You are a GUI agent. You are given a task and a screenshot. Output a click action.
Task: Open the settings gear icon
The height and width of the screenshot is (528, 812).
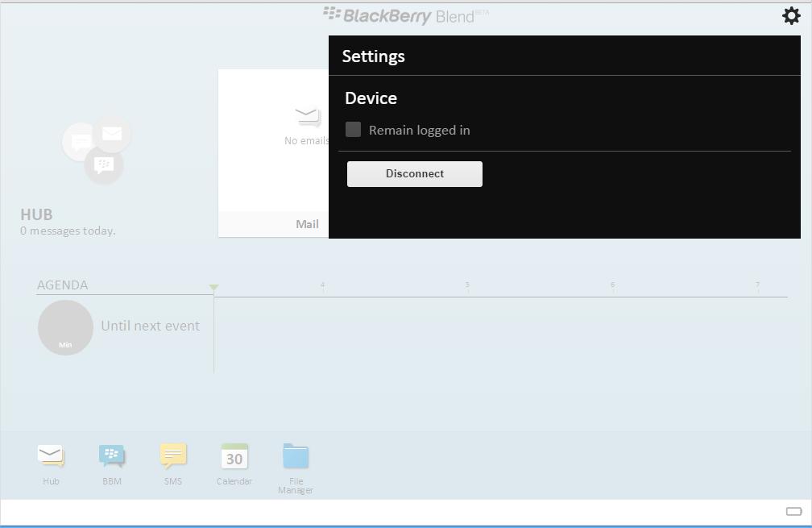point(791,15)
